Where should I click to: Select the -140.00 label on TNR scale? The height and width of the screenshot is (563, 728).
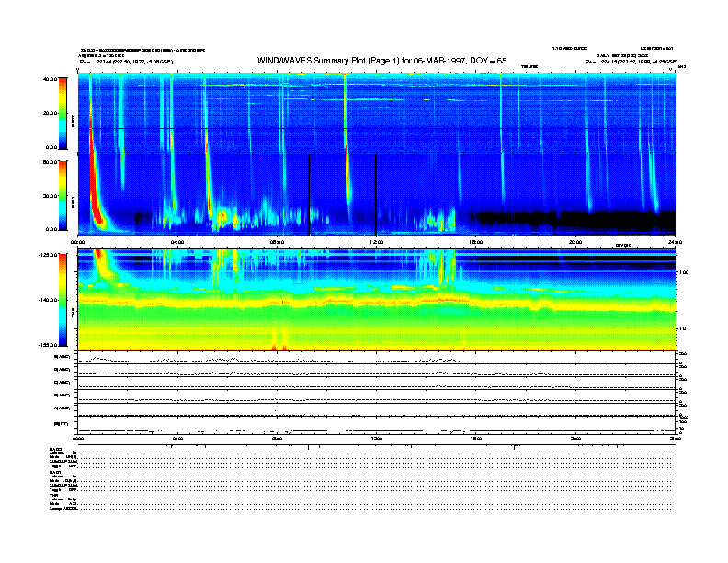pos(48,300)
